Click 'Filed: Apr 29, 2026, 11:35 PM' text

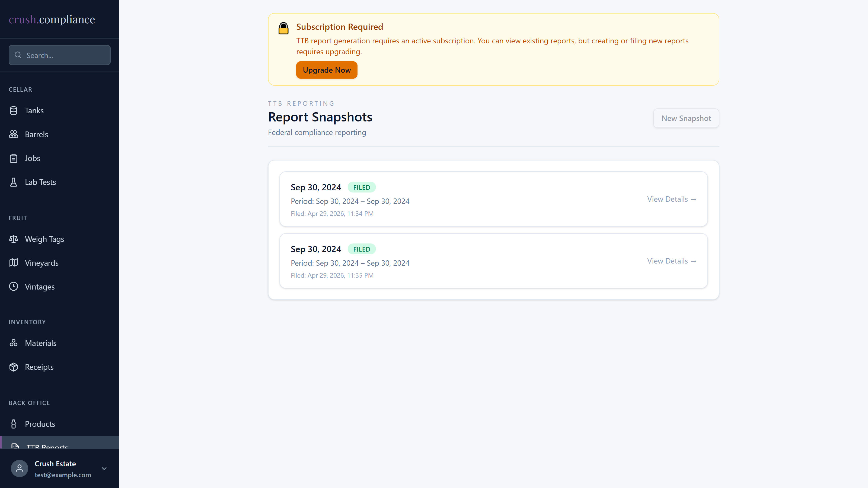tap(332, 275)
